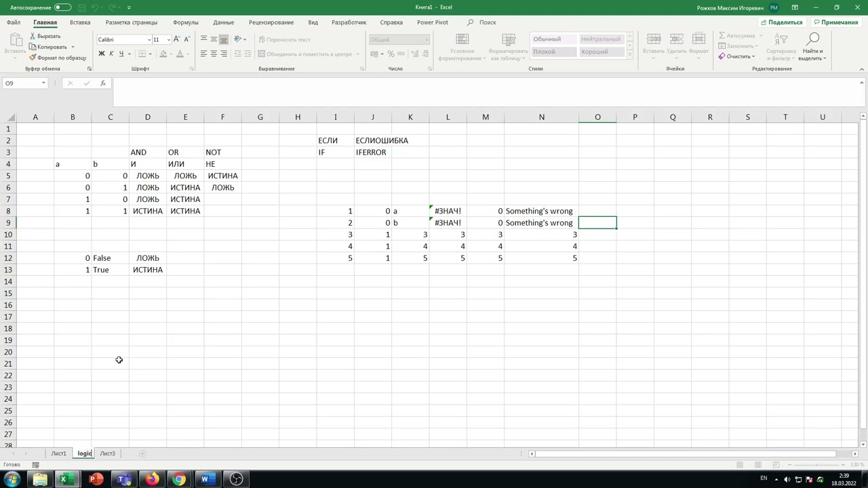Screen dimensions: 868x488
Task: Collapse the ribbon with the chevron
Action: point(861,68)
